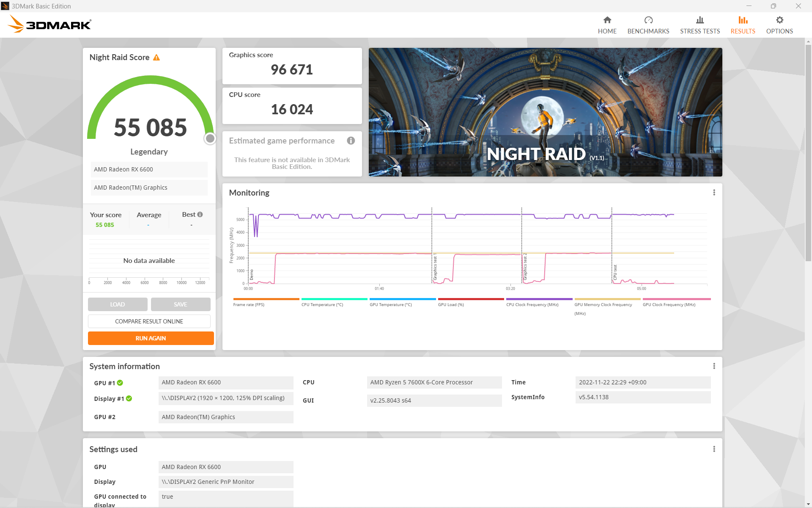Click the Night Raid Score warning icon
Image resolution: width=812 pixels, height=508 pixels.
pos(156,58)
